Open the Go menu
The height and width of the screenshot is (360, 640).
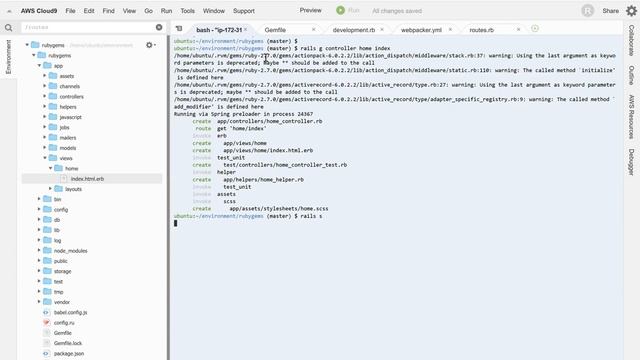(x=149, y=11)
